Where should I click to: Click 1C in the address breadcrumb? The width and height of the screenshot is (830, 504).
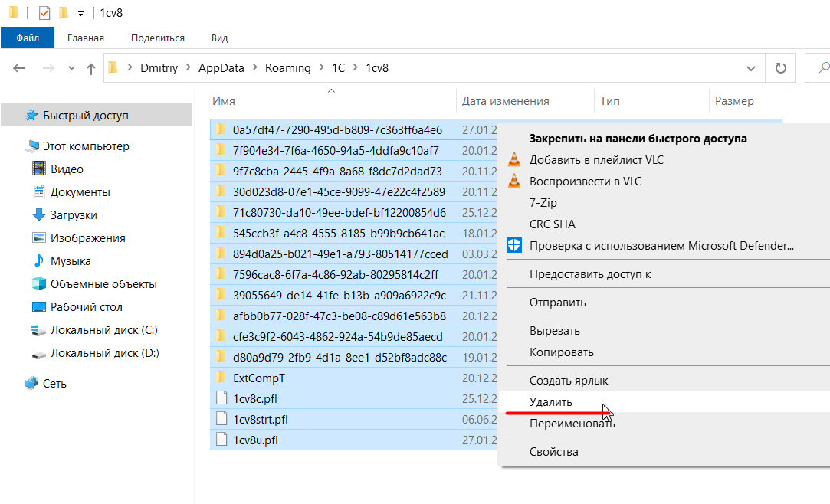[x=338, y=68]
